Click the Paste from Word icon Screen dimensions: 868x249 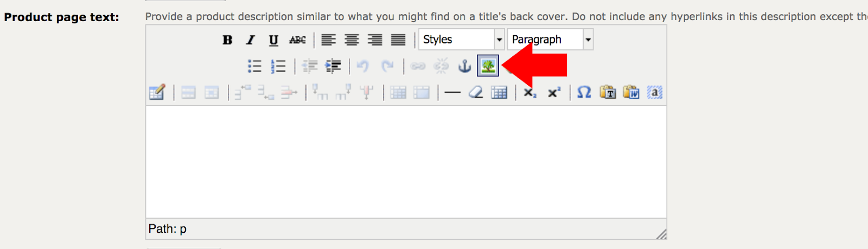click(x=631, y=93)
